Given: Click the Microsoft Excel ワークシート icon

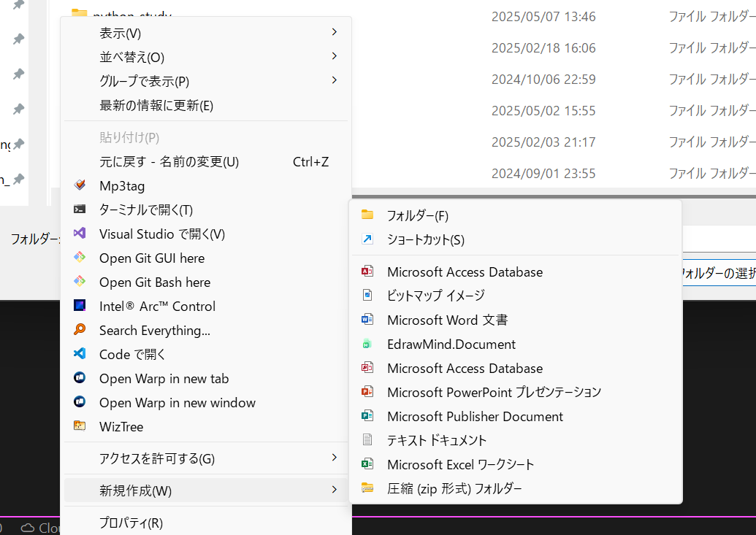Looking at the screenshot, I should pos(367,464).
